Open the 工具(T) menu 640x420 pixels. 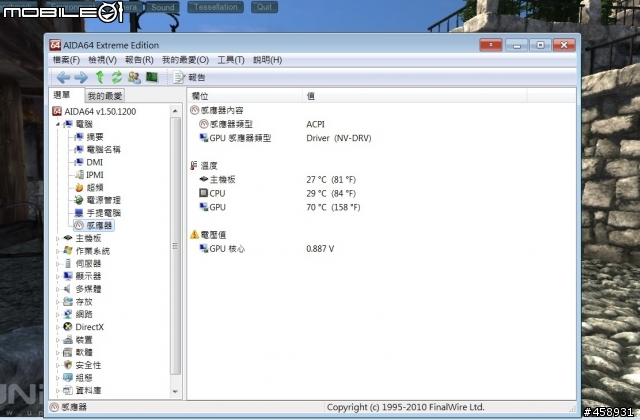pos(231,60)
